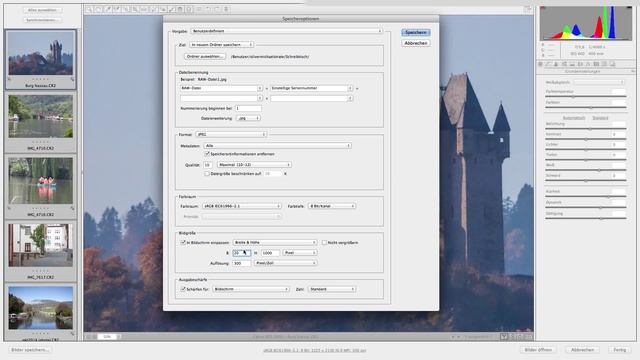Click the trash icon in toolbar
The image size is (640, 360).
coord(226,9)
